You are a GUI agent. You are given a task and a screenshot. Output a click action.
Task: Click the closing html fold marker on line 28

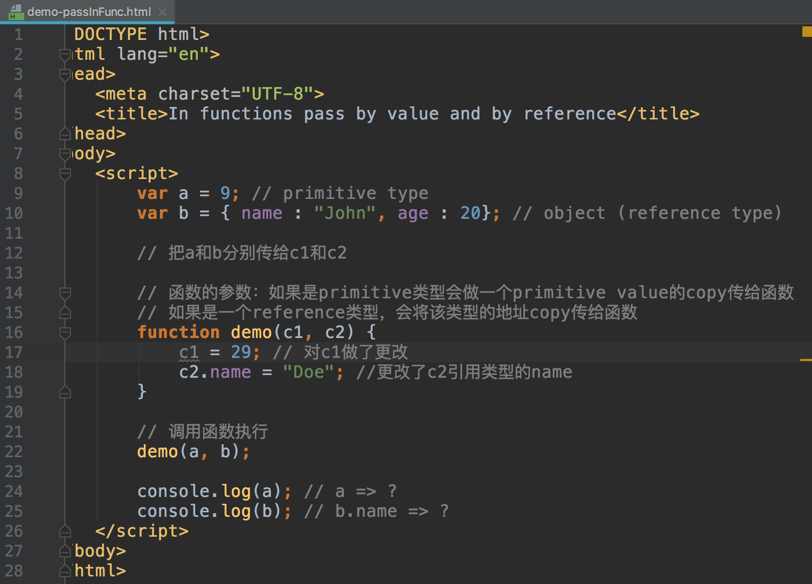65,571
